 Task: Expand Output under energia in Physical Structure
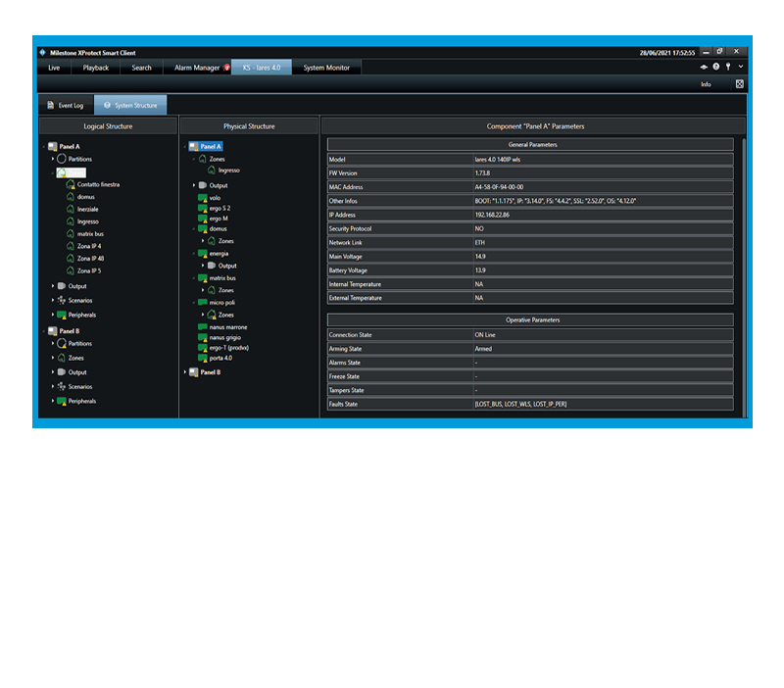tap(203, 266)
